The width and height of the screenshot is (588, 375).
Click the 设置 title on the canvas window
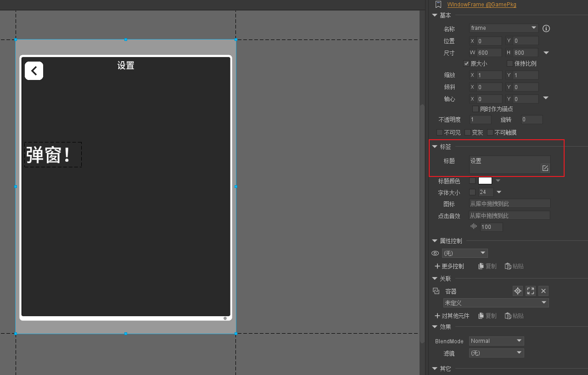tap(126, 65)
